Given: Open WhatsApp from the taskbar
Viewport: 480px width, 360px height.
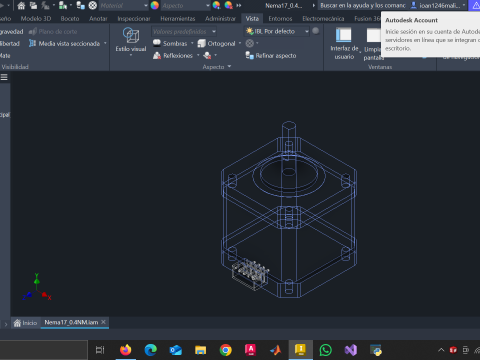Looking at the screenshot, I should coord(326,350).
